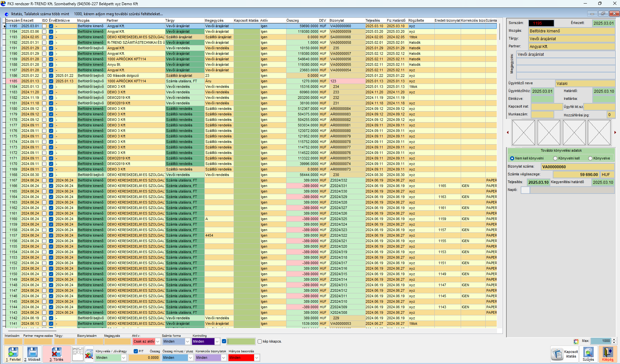Click the Felvitel (add new) save icon
Screen dimensions: 620x364
[13, 352]
